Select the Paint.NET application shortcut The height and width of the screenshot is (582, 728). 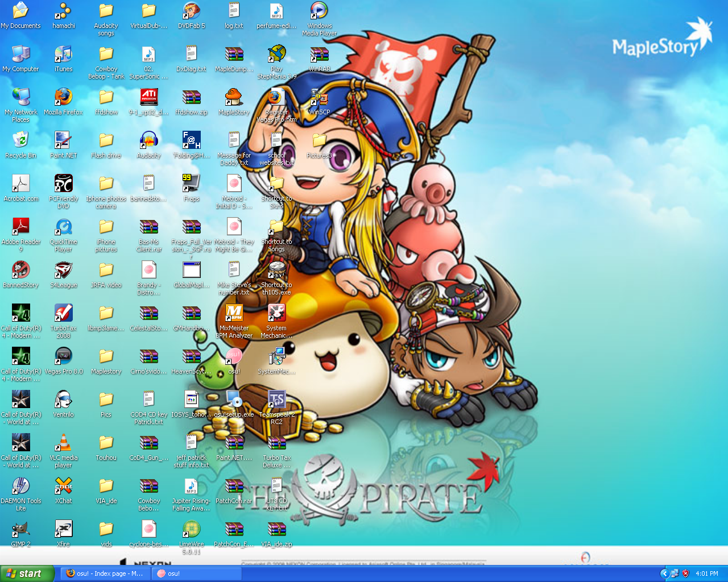point(63,140)
